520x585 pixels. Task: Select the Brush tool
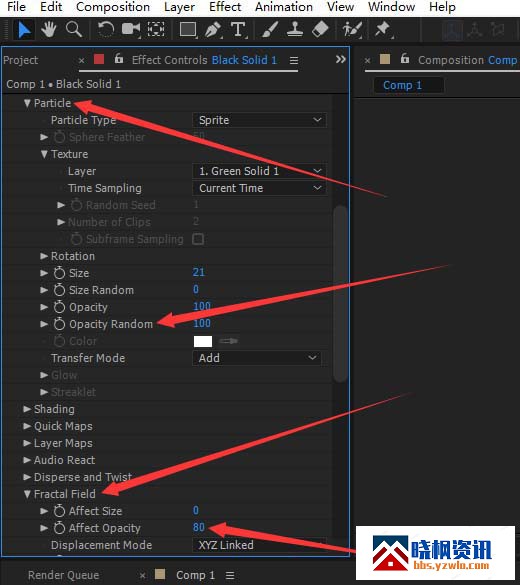pos(269,29)
